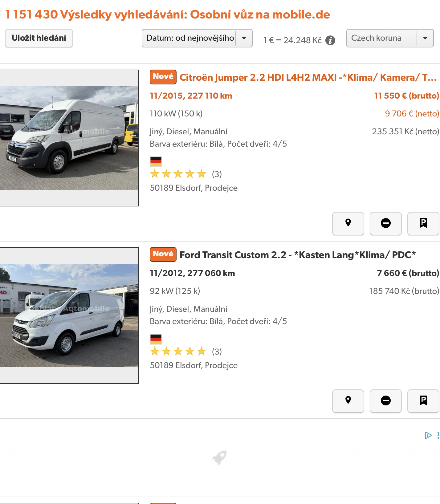Open the Czech koruna currency dropdown
Viewport: 440px width, 504px height.
click(x=390, y=38)
